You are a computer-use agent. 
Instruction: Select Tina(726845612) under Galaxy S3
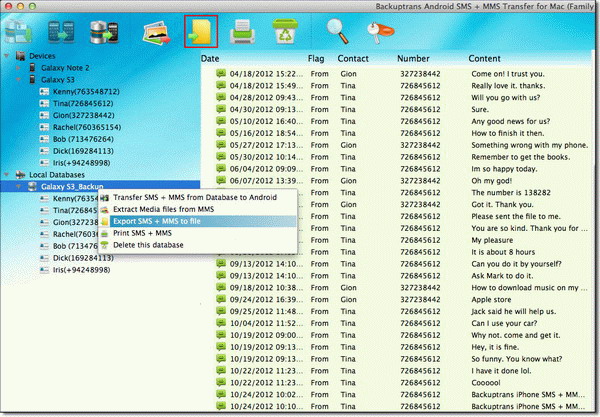pos(83,103)
